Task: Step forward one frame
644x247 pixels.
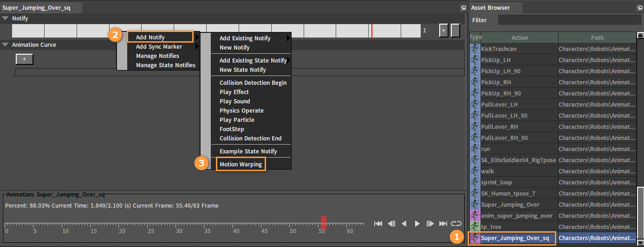Action: pos(430,224)
